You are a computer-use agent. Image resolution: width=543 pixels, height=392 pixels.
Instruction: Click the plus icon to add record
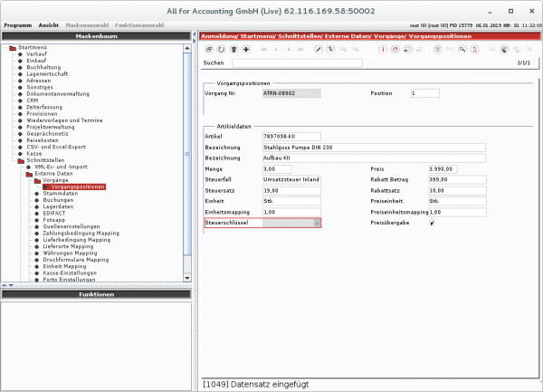248,48
